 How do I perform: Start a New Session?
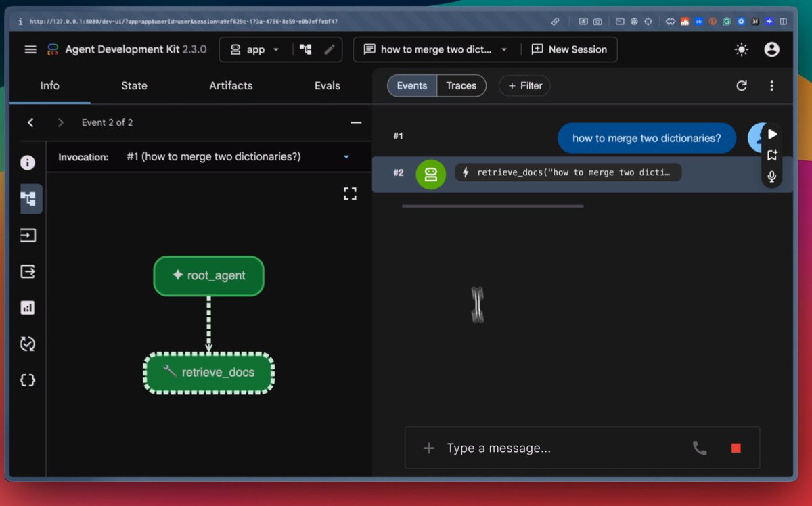569,49
